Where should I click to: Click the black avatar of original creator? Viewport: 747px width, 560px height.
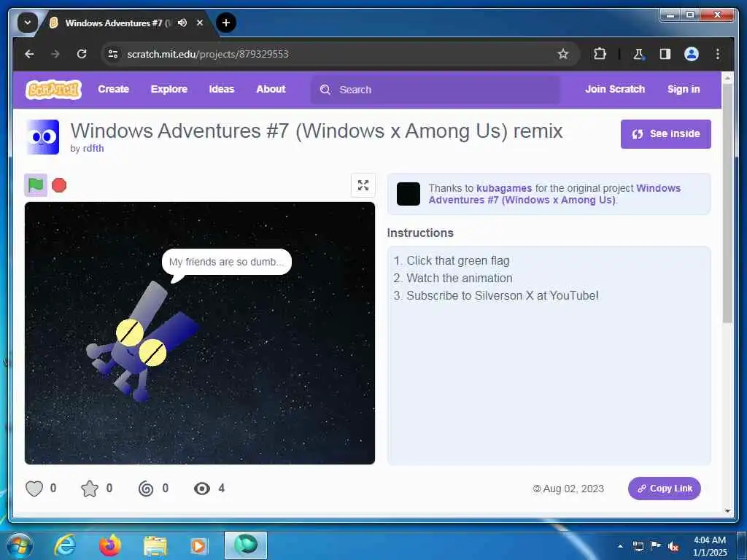pyautogui.click(x=409, y=194)
